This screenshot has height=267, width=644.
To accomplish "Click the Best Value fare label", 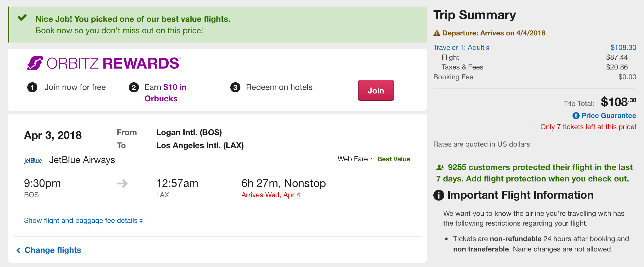I will [393, 159].
